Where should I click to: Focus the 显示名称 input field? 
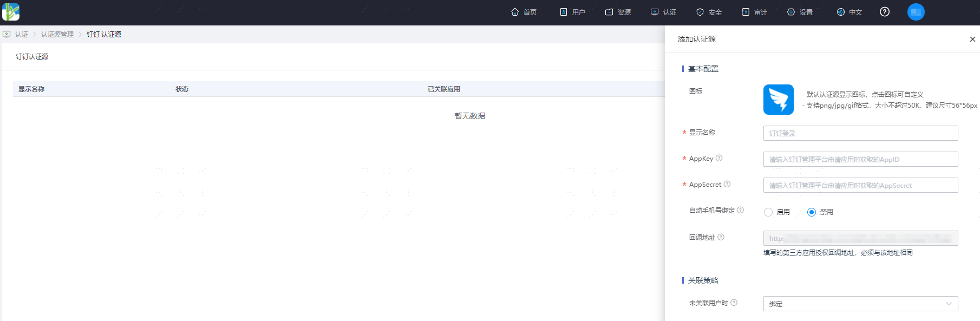[x=861, y=133]
